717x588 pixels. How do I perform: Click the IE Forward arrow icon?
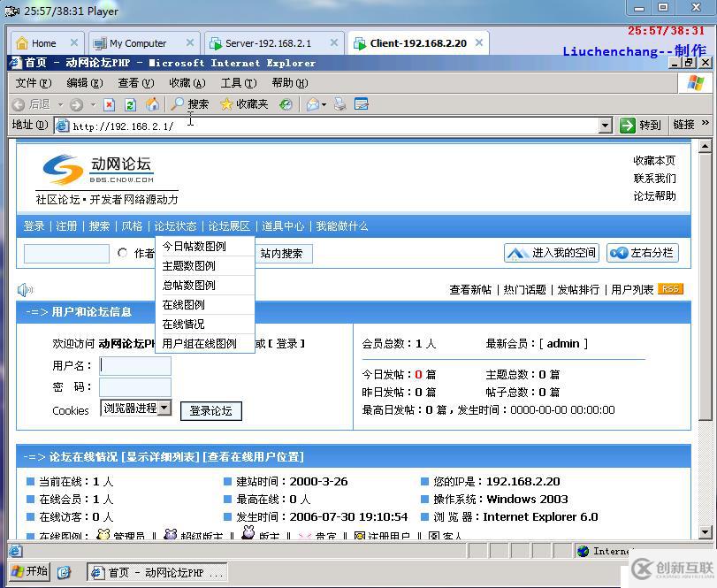click(x=76, y=104)
